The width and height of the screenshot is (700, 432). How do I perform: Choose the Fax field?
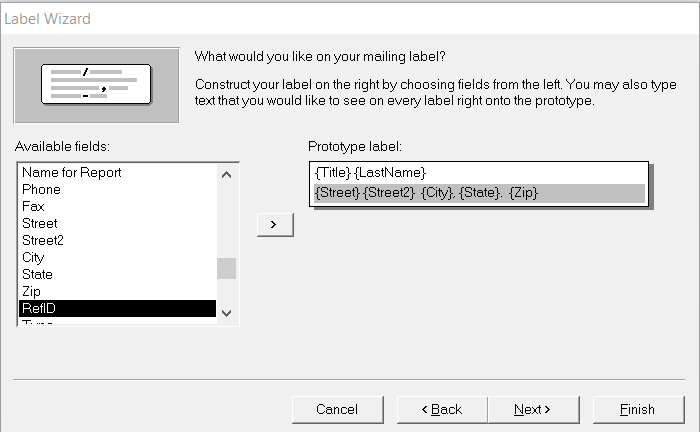[x=33, y=206]
